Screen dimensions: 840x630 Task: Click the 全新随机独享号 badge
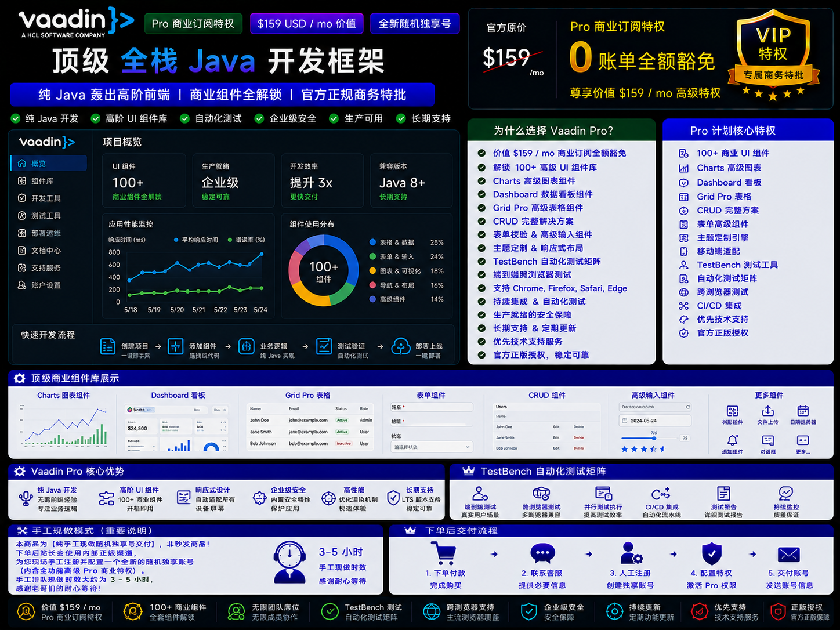[x=415, y=24]
